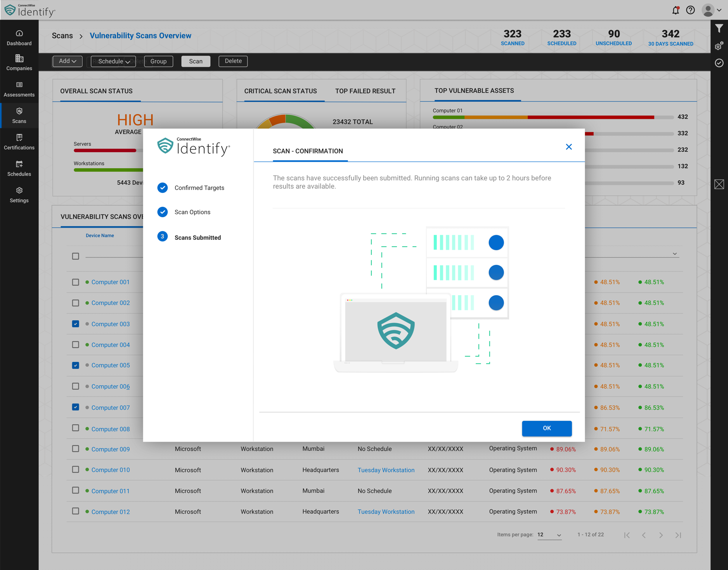Open the Computer 009 link
Viewport: 728px width, 570px height.
coord(110,449)
